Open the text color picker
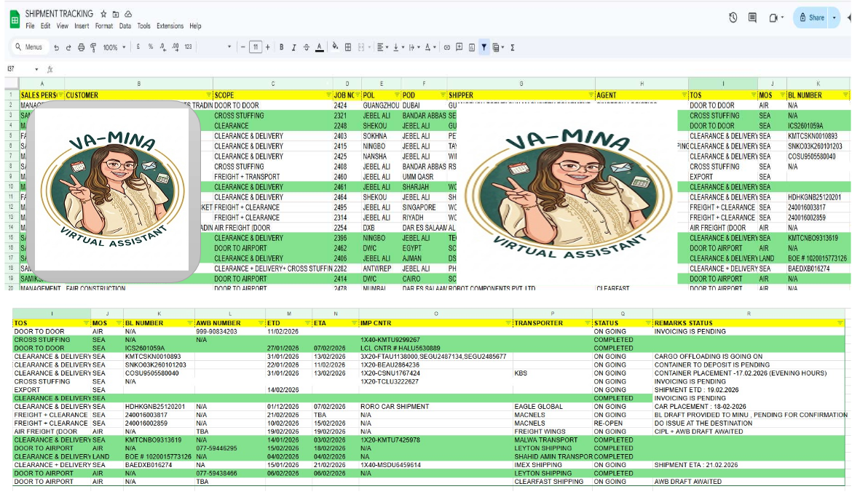This screenshot has height=497, width=868. pyautogui.click(x=320, y=47)
